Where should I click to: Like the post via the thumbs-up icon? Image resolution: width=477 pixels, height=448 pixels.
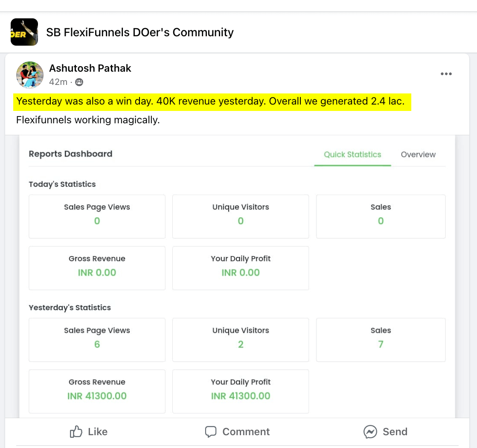[x=76, y=431]
